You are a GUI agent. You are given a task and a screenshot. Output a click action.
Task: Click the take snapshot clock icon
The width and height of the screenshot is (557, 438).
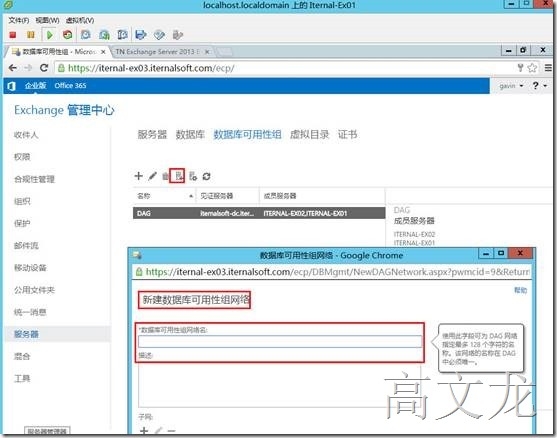click(86, 35)
